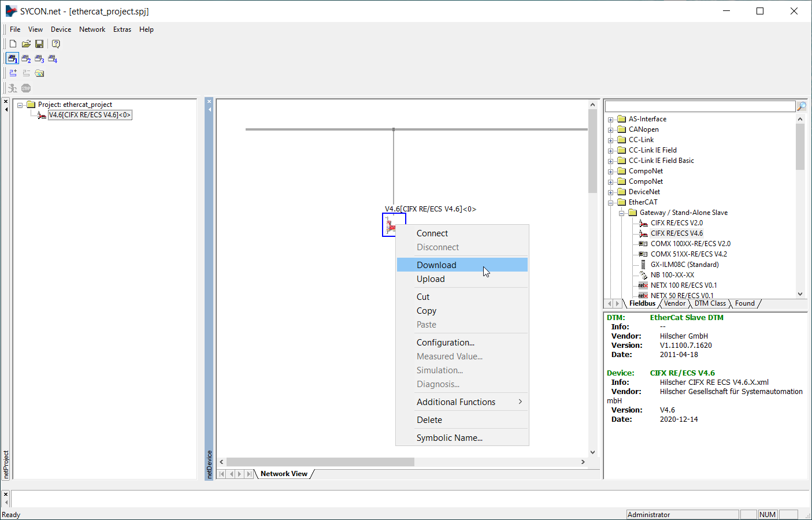Collapse the EtherCAT catalog folder
The image size is (812, 520).
[610, 203]
